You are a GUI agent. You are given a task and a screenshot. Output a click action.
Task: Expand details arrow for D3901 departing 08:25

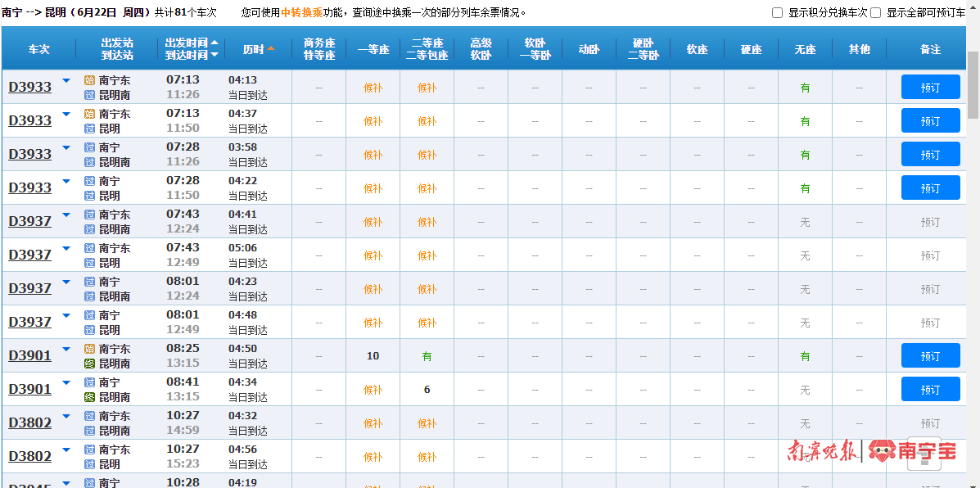(x=66, y=350)
